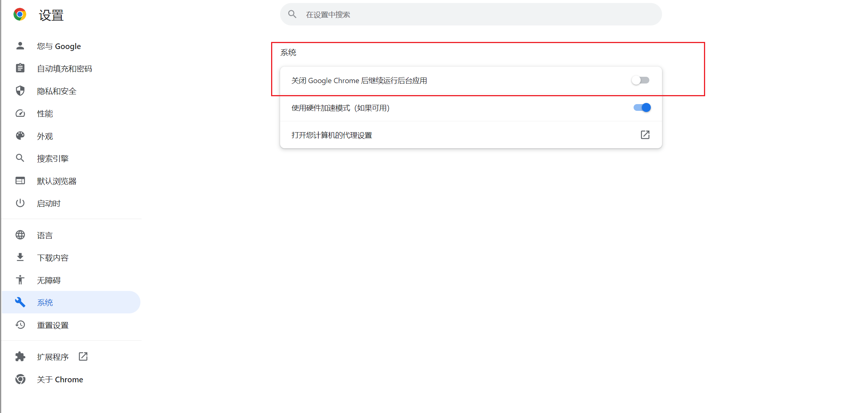Open 默认浏览器 settings section

click(x=57, y=181)
